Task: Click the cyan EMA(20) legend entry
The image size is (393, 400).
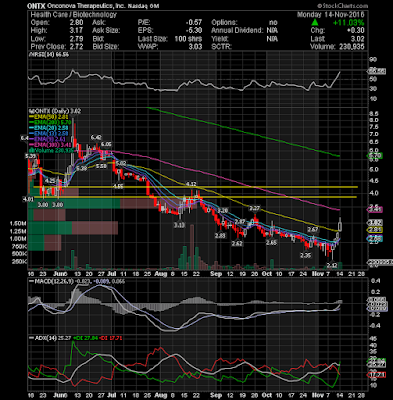Action: 49,128
